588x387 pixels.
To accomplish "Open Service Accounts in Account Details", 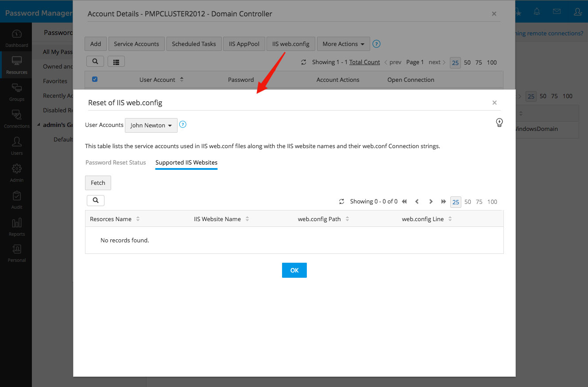I will (x=136, y=44).
